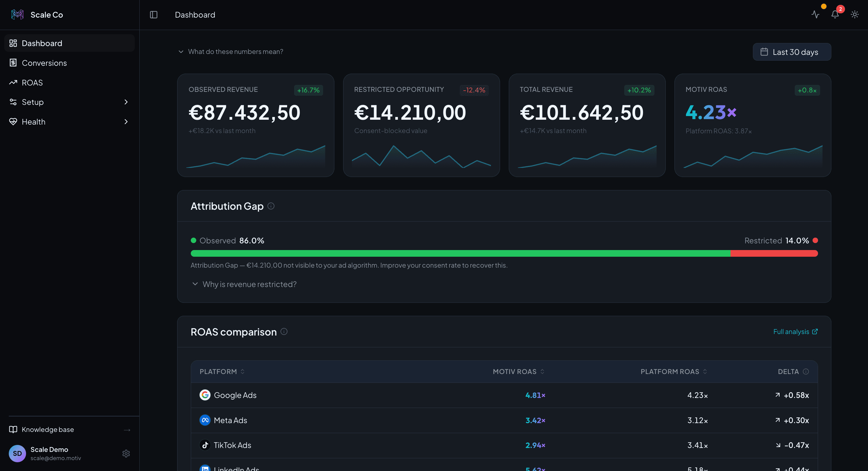Click the Knowledge base arrow icon

(x=127, y=430)
